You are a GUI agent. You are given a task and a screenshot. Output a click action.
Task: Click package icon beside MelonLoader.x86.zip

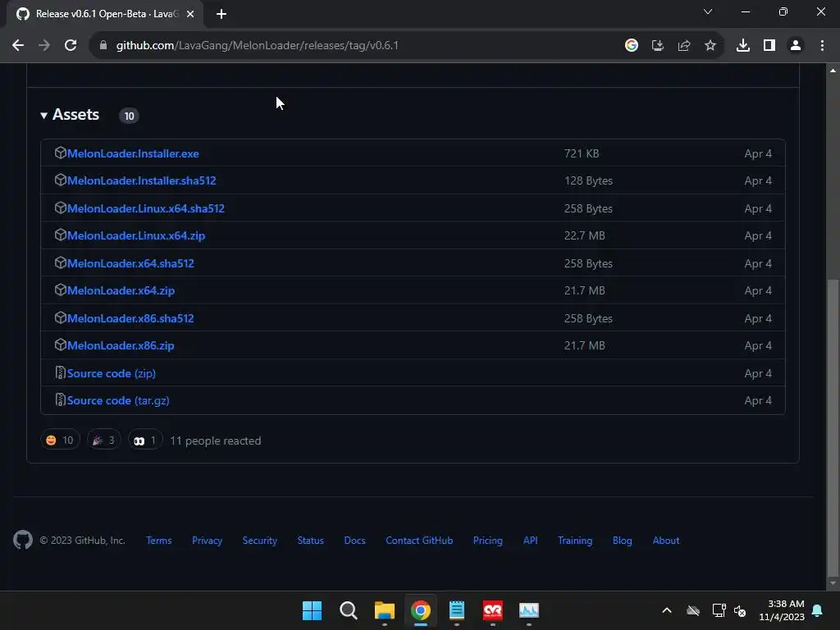point(61,345)
